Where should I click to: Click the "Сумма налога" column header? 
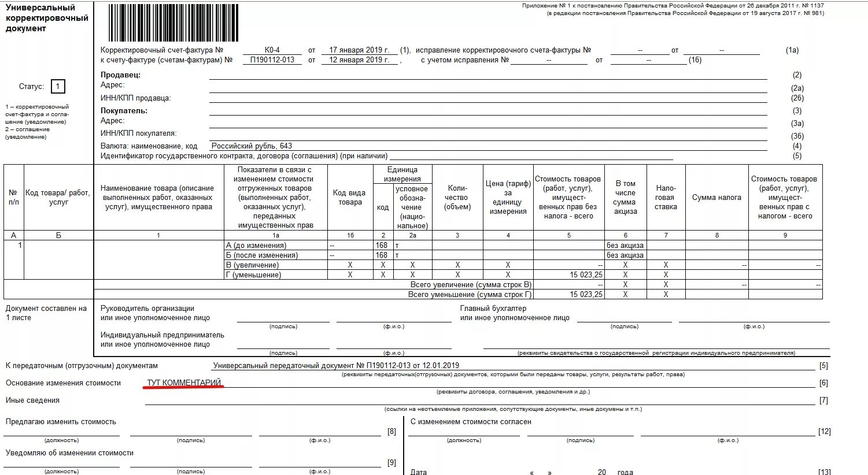pyautogui.click(x=716, y=197)
